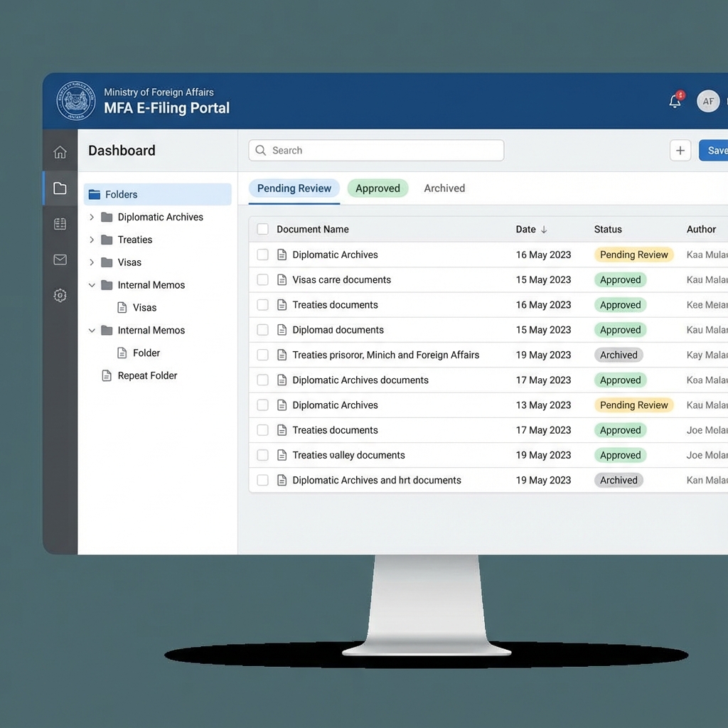Switch to the Archived tab

(444, 188)
